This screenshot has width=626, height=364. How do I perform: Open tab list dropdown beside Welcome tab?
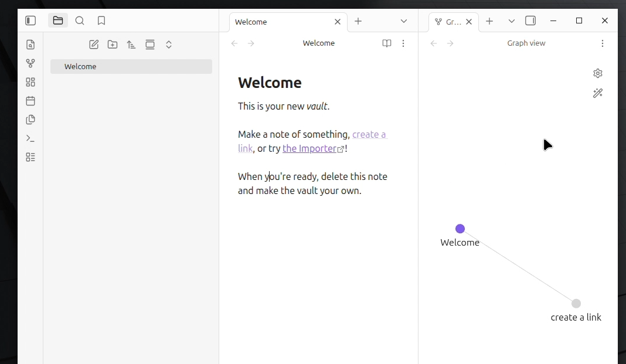pos(404,21)
